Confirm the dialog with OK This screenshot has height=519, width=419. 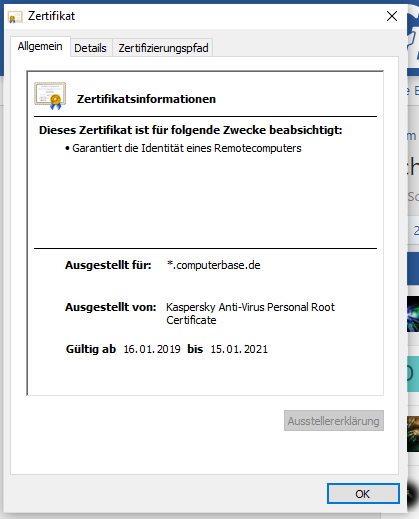click(x=363, y=494)
